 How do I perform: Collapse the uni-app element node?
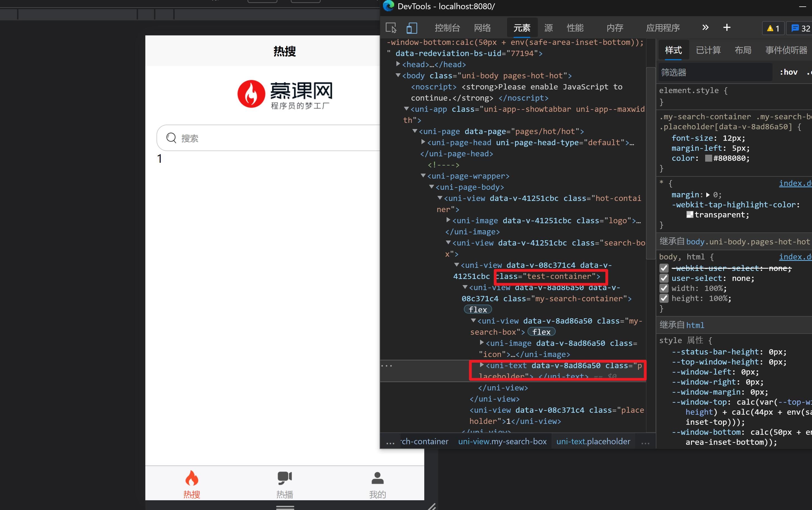[406, 108]
